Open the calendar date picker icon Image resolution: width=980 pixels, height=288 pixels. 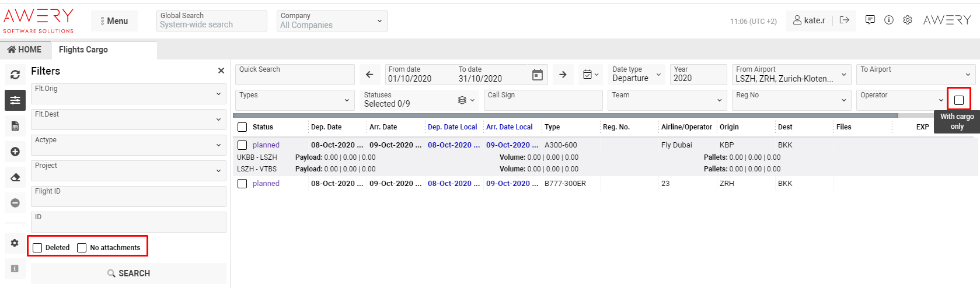[538, 75]
